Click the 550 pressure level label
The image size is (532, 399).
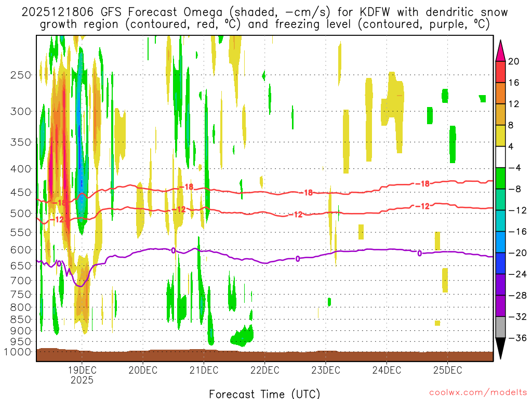(20, 232)
